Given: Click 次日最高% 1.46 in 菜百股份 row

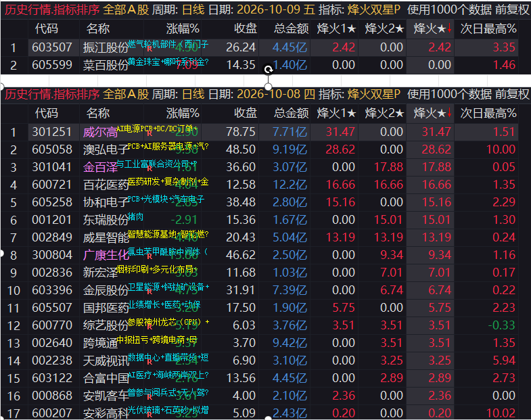Looking at the screenshot, I should 504,65.
